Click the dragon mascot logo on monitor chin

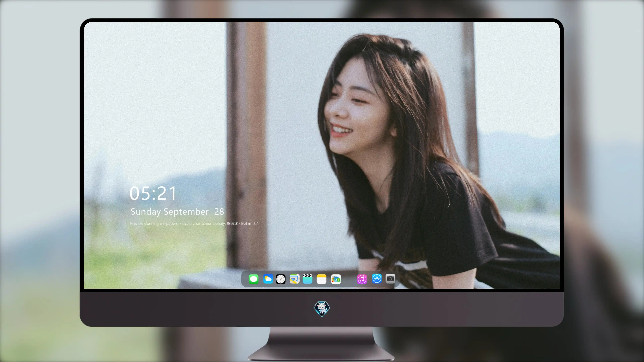(x=322, y=309)
